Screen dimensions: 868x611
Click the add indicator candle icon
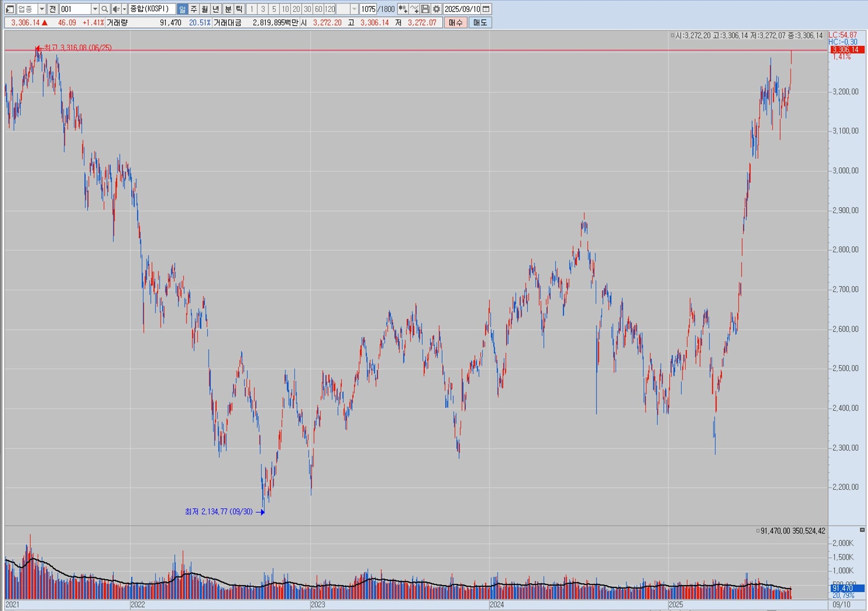coord(403,9)
